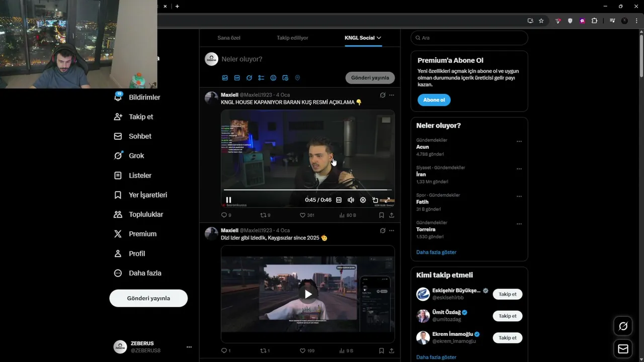644x362 pixels.
Task: Open a new browser tab
Action: pos(177,7)
